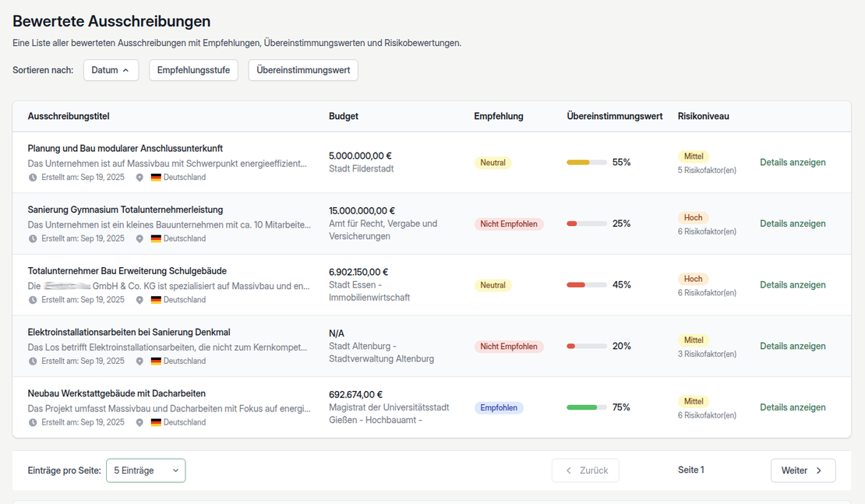865x504 pixels.
Task: Sort by Übereinstimmungswert
Action: click(x=303, y=70)
